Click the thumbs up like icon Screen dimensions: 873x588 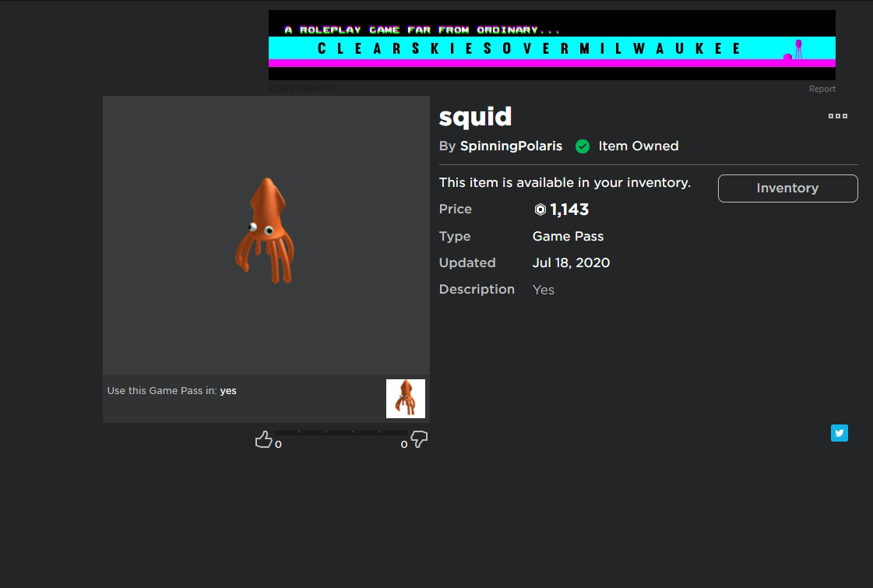(263, 439)
